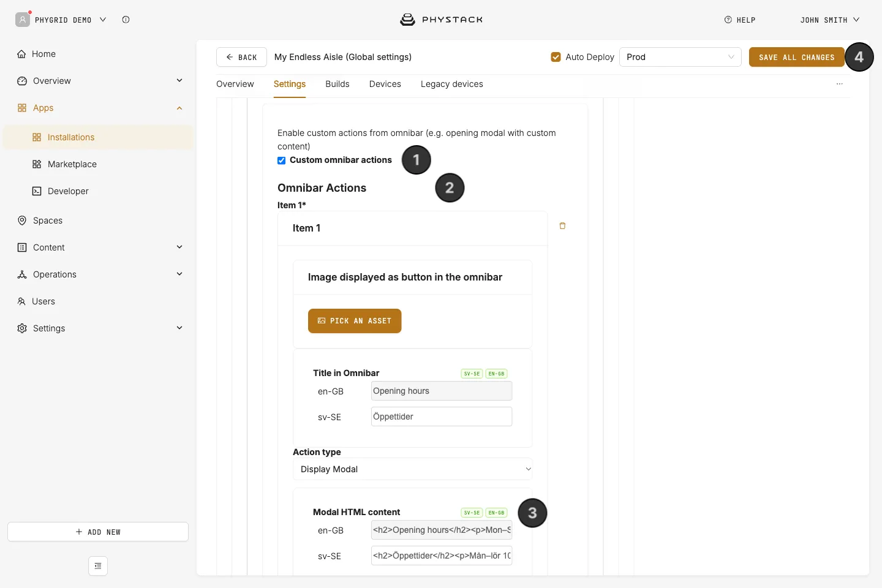Click the info icon beside Phygrid Demo
882x588 pixels.
126,20
